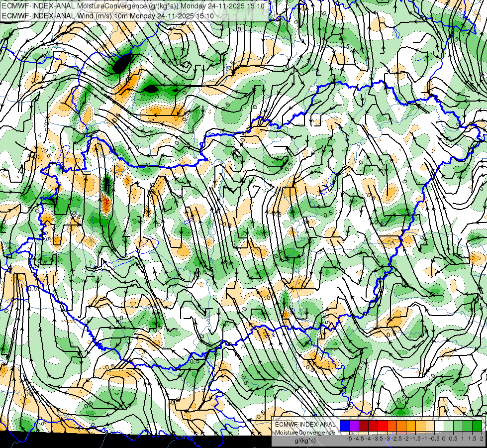Click the white legend swatch
Screen dimensions: 487x448
[x=439, y=426]
